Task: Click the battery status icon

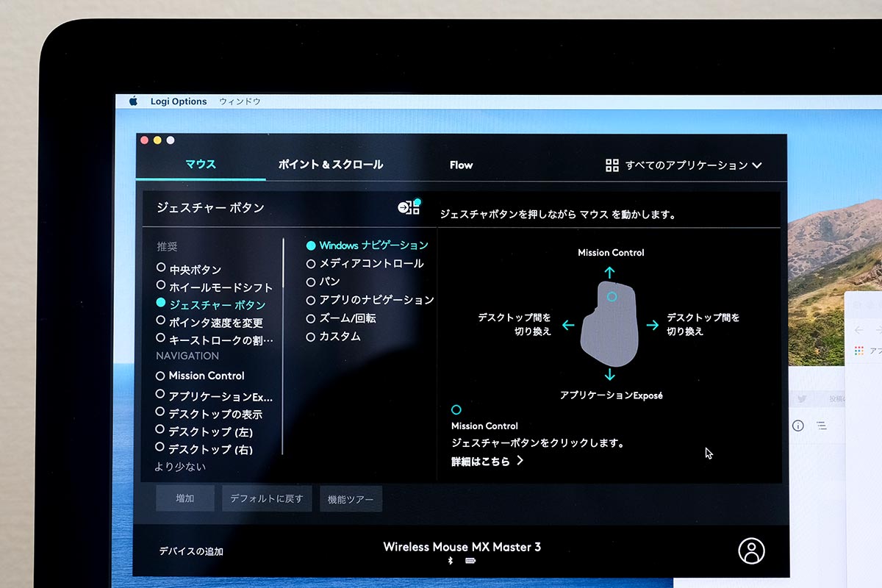Action: (470, 561)
